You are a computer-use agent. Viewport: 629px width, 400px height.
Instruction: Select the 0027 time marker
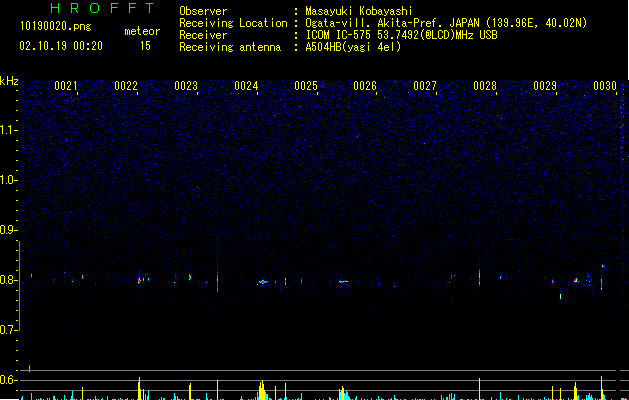tap(425, 86)
